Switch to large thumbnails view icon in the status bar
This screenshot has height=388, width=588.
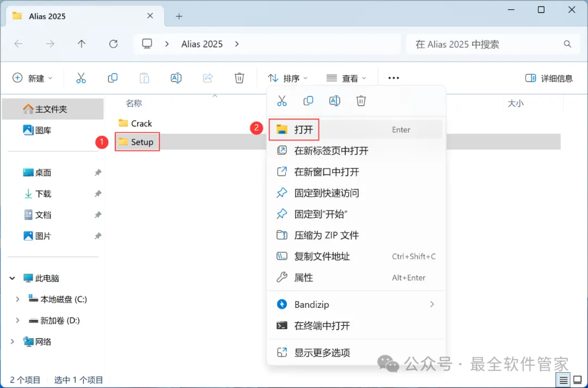pyautogui.click(x=578, y=380)
